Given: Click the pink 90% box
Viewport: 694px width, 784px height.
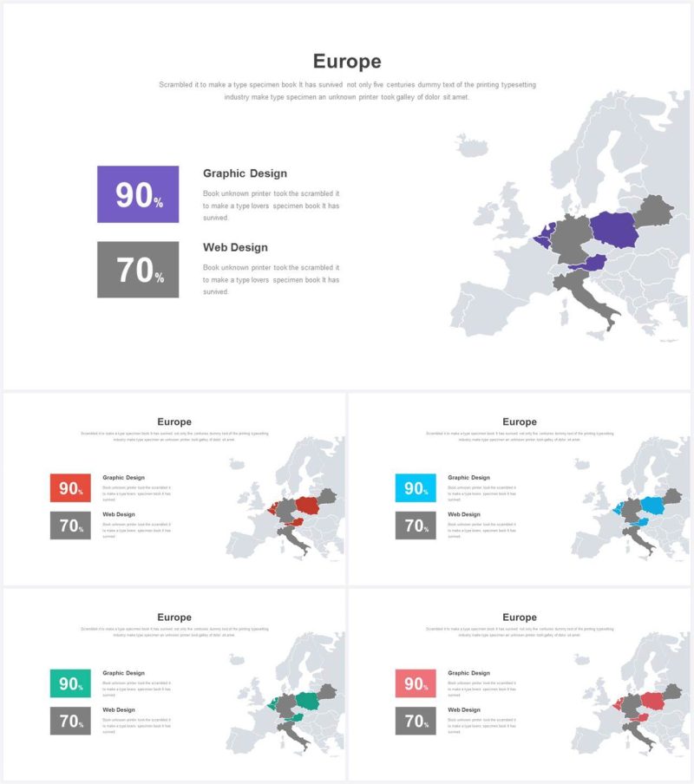Looking at the screenshot, I should (x=416, y=683).
